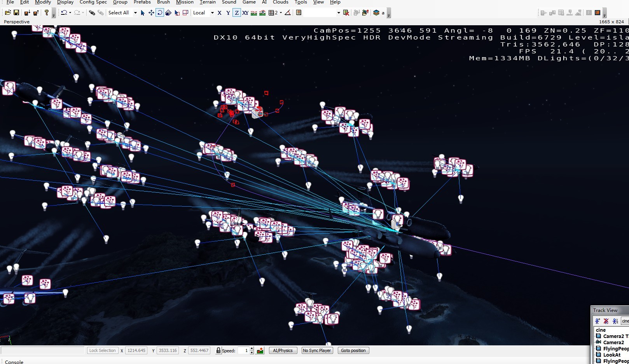The width and height of the screenshot is (629, 364).
Task: Activate the Move tool
Action: coord(151,13)
